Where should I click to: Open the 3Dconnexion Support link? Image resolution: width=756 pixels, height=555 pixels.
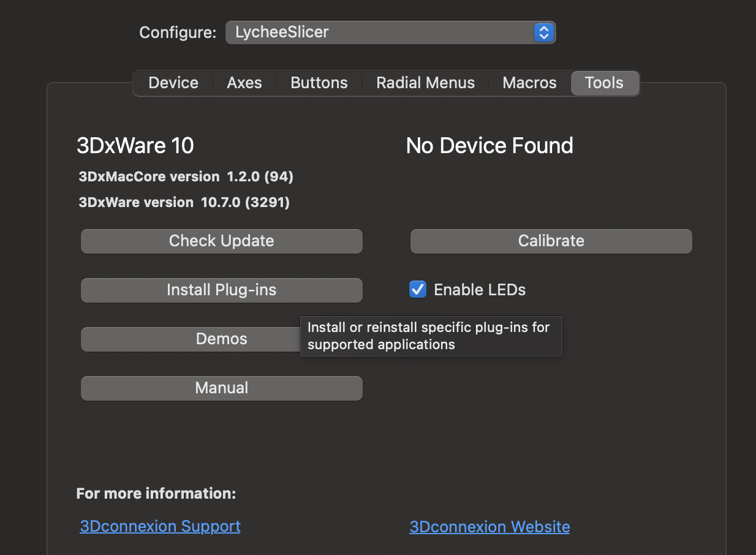coord(160,526)
